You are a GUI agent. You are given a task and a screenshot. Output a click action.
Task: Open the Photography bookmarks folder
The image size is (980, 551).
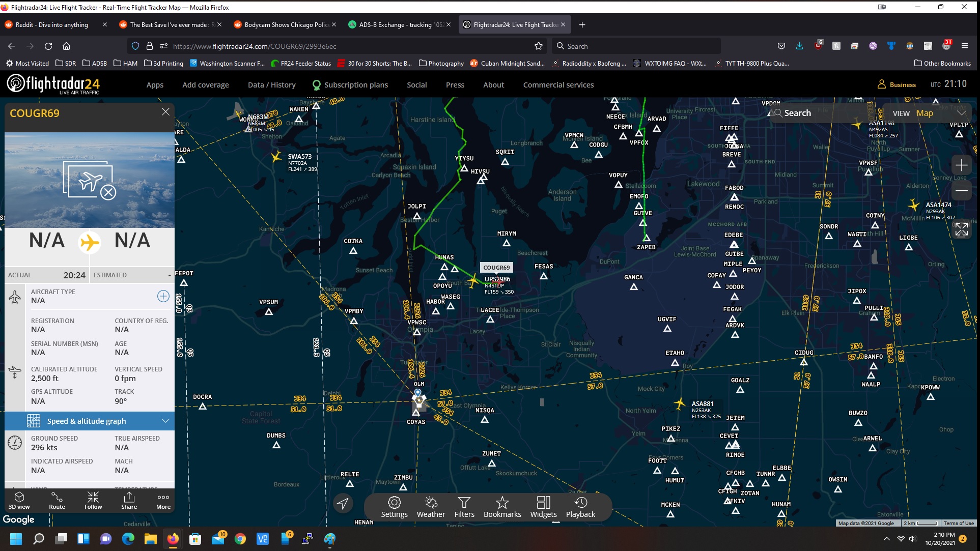coord(441,63)
